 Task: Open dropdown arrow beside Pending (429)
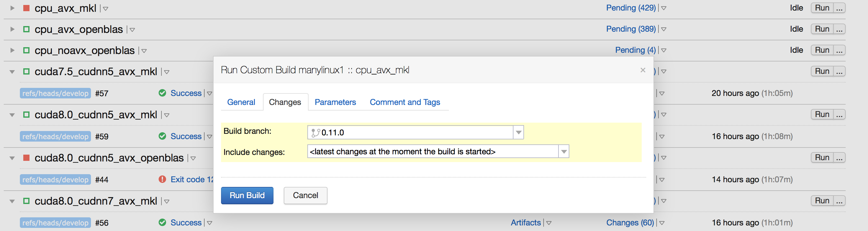[x=663, y=8]
